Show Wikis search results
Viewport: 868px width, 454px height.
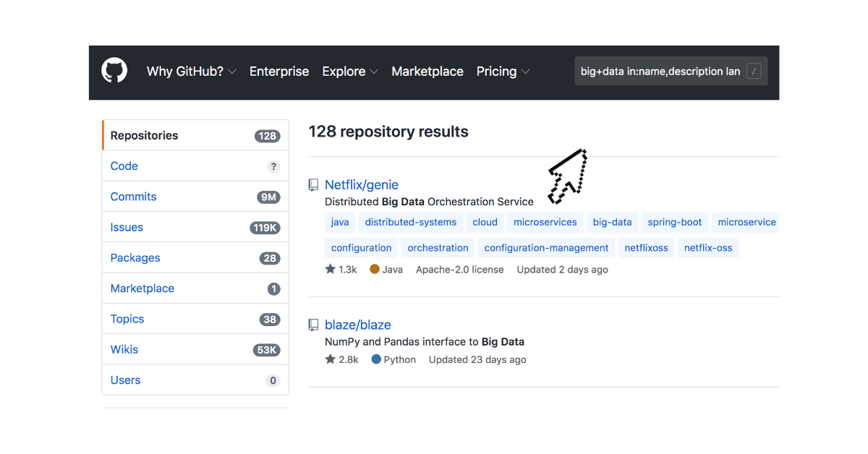click(195, 350)
